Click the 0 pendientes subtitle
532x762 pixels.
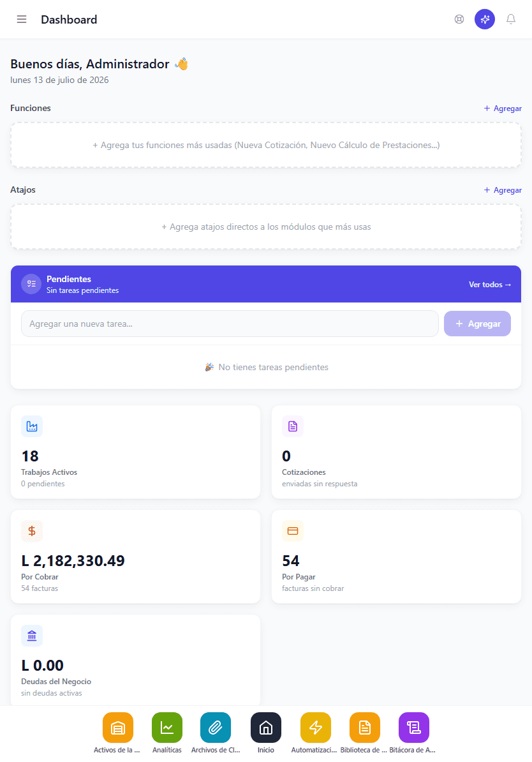click(x=43, y=484)
